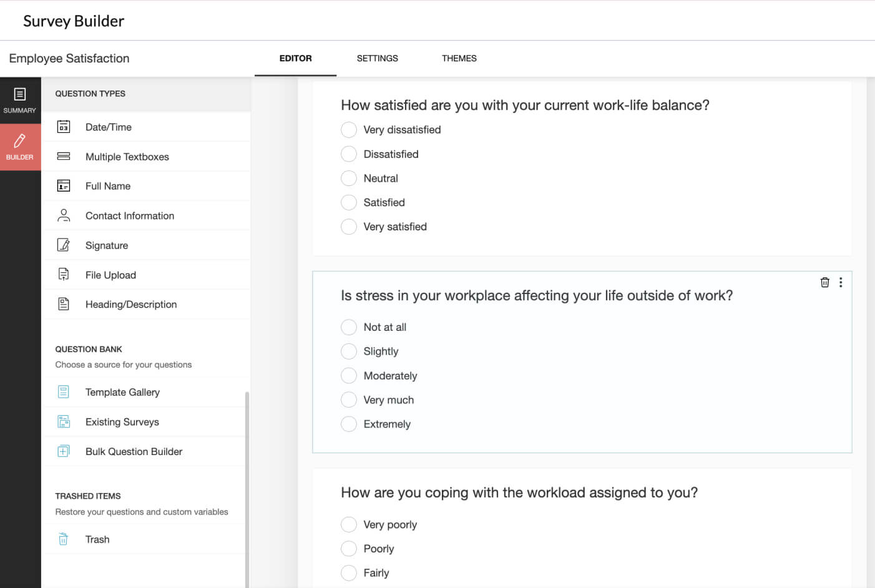The height and width of the screenshot is (588, 875).
Task: Select the Very satisfied radio option
Action: (349, 227)
